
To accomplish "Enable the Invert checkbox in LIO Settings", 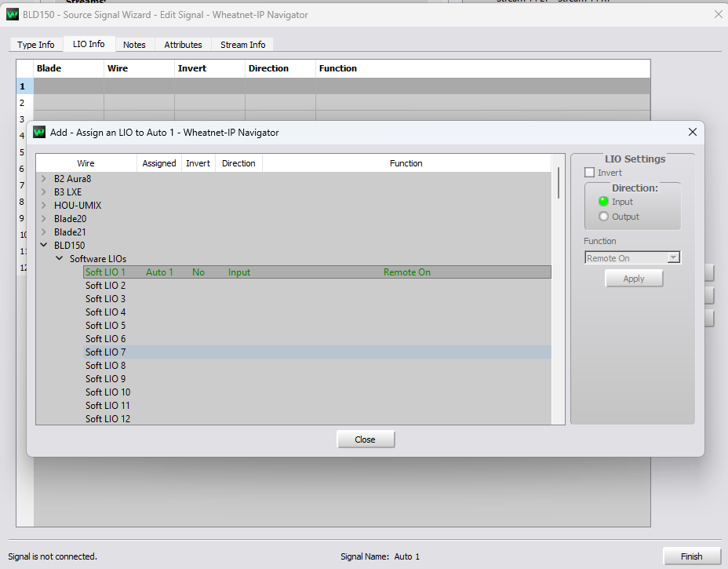I will click(590, 173).
